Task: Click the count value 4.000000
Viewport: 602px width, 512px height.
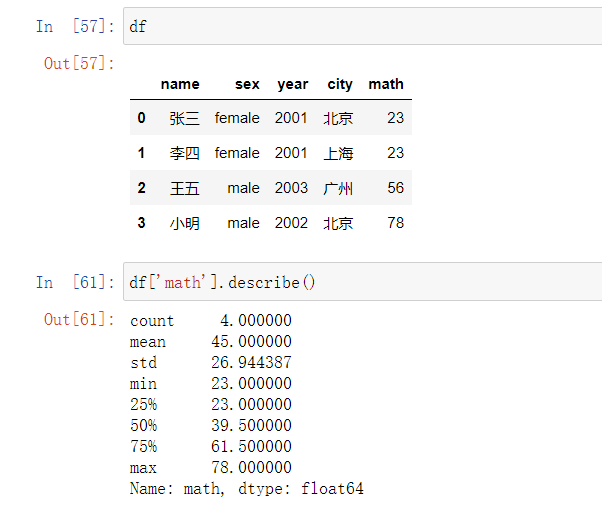Action: 256,320
